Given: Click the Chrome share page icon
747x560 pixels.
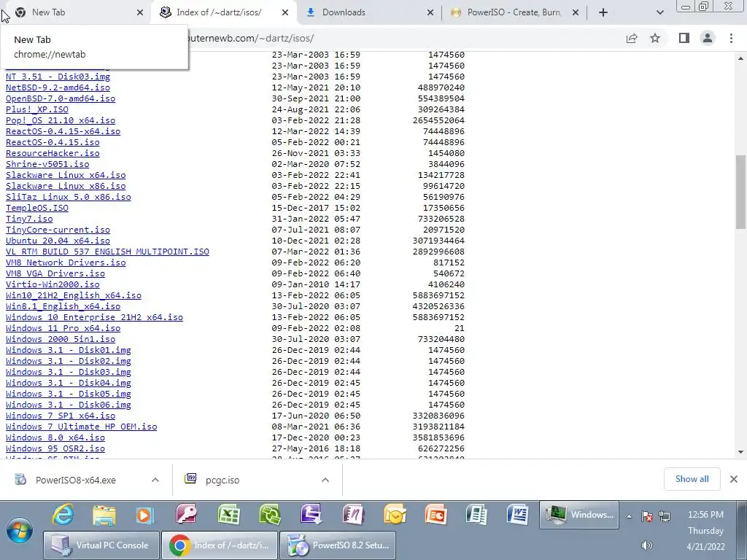Looking at the screenshot, I should 632,38.
